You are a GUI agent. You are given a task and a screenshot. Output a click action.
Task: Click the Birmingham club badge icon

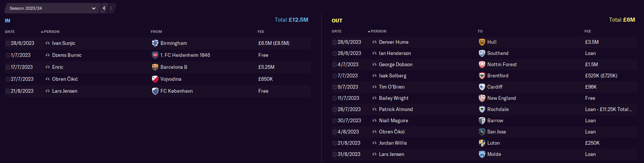click(155, 43)
